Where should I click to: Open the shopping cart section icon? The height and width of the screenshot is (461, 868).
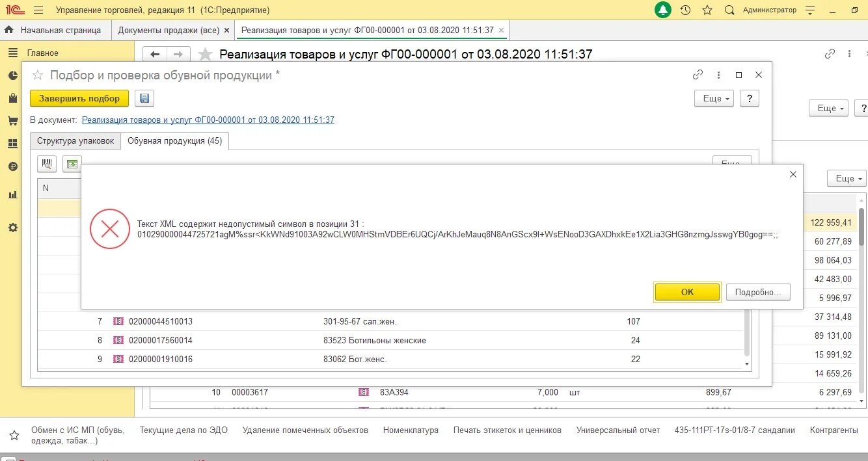(x=12, y=121)
